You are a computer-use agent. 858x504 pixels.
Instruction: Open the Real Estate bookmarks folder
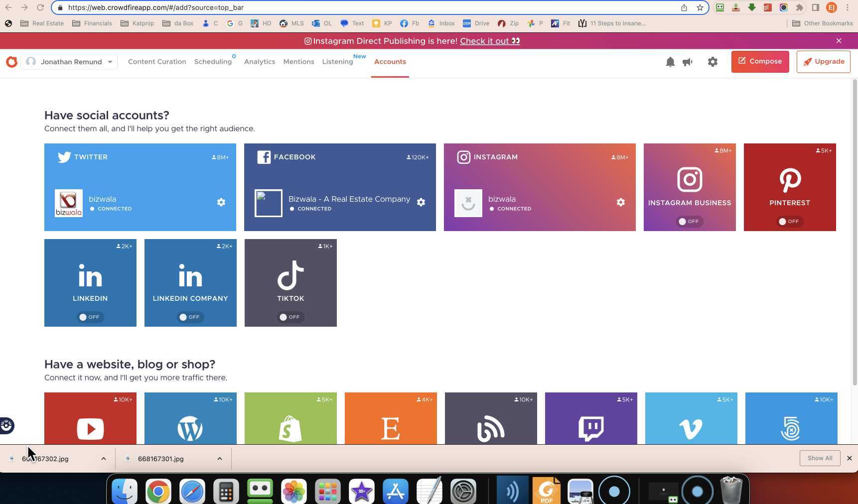tap(42, 23)
